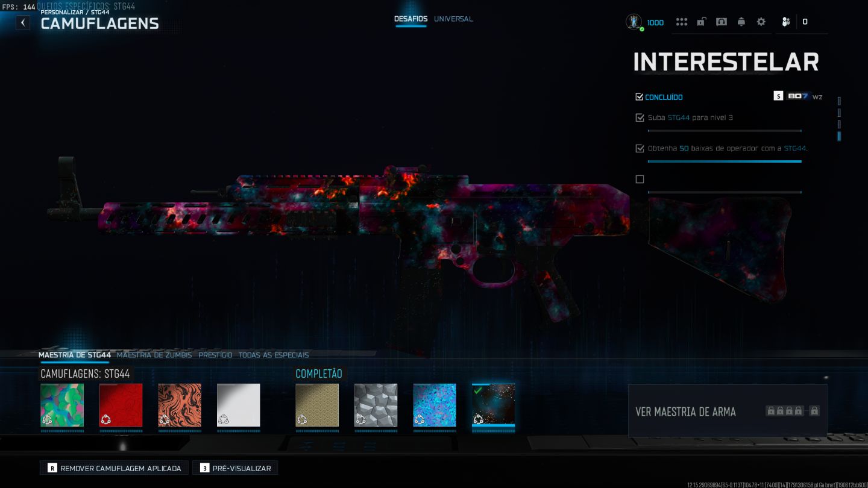Switch to the UNIVERSAL tab

[x=453, y=19]
